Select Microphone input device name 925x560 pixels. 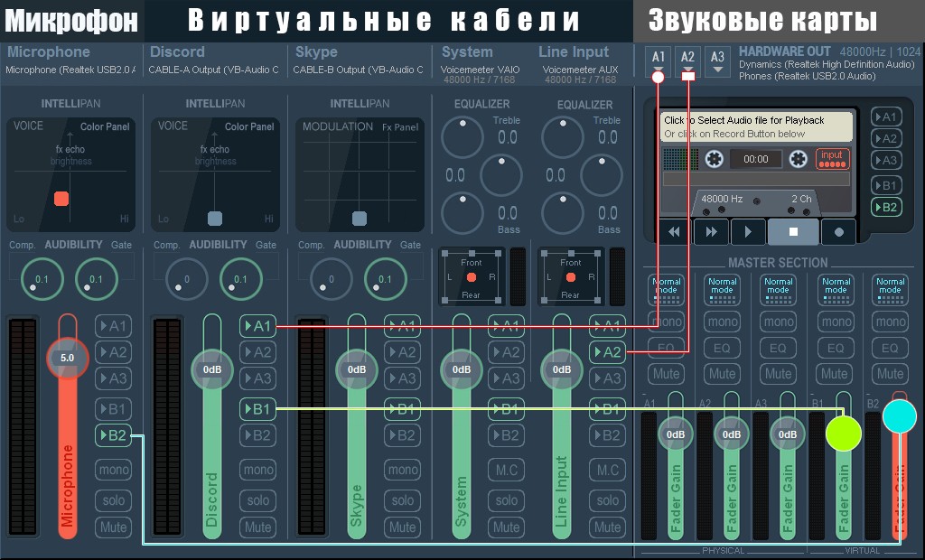[x=70, y=70]
